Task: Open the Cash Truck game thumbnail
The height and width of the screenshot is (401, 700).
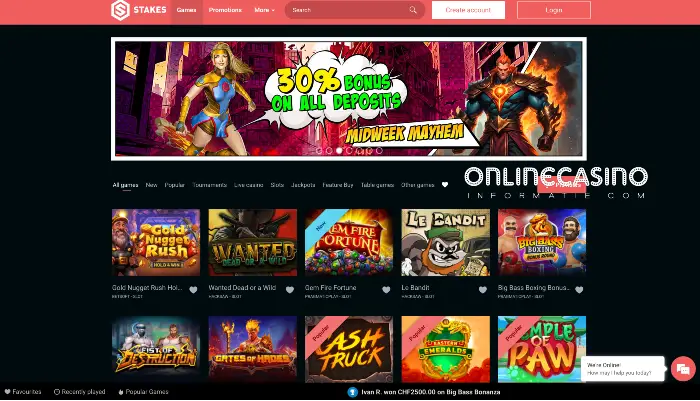Action: coord(349,349)
